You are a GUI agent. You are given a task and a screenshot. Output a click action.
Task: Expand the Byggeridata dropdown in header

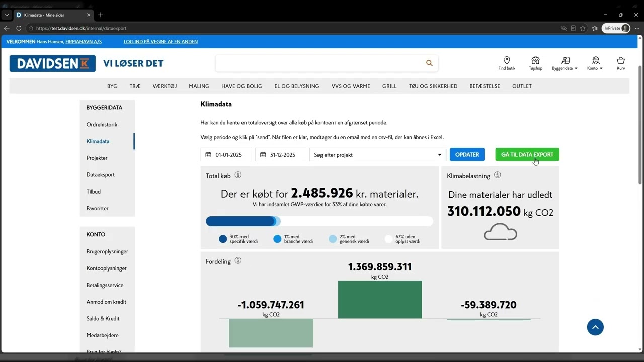pos(565,63)
